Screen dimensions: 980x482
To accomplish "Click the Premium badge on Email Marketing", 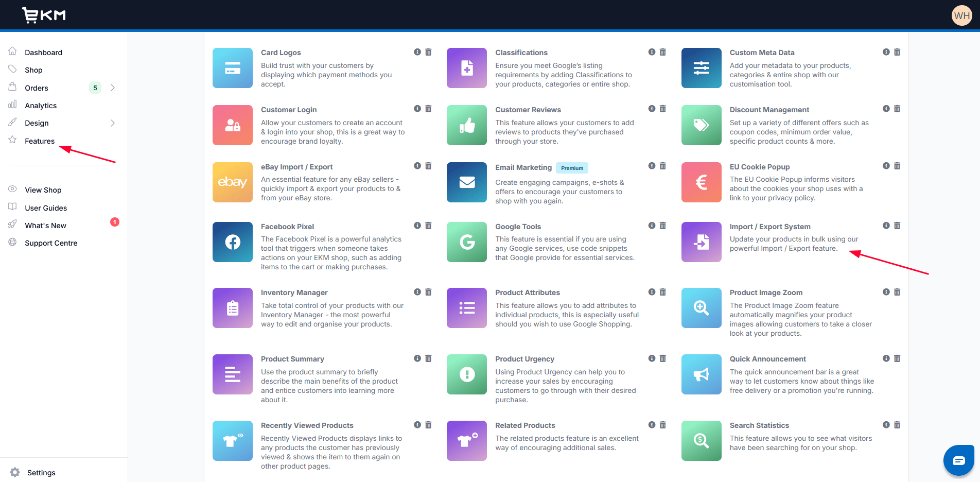I will (x=572, y=168).
